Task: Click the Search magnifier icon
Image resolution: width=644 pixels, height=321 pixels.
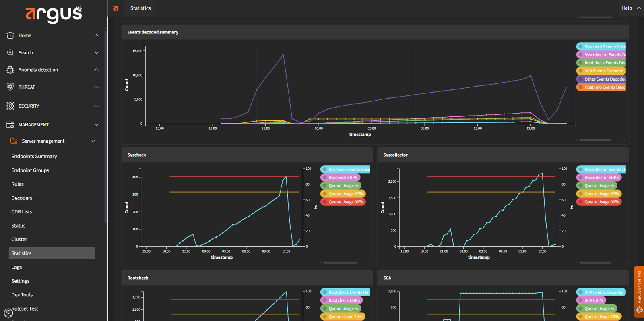Action: click(10, 53)
